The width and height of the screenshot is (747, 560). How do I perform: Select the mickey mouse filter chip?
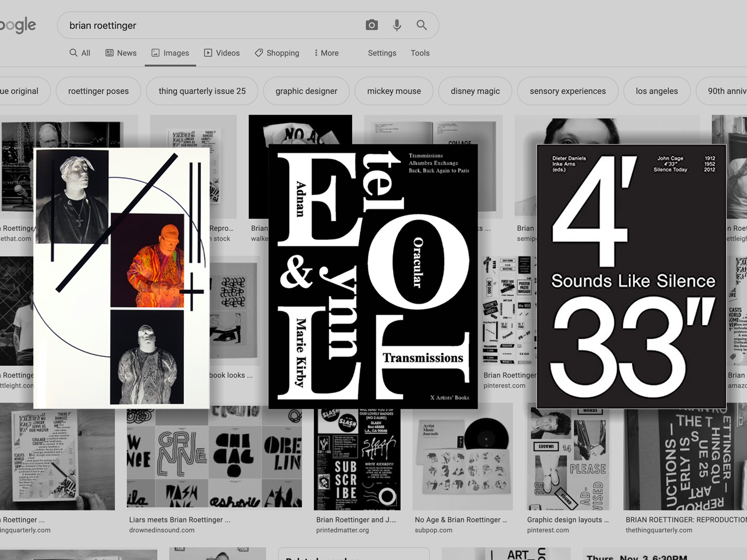[394, 91]
